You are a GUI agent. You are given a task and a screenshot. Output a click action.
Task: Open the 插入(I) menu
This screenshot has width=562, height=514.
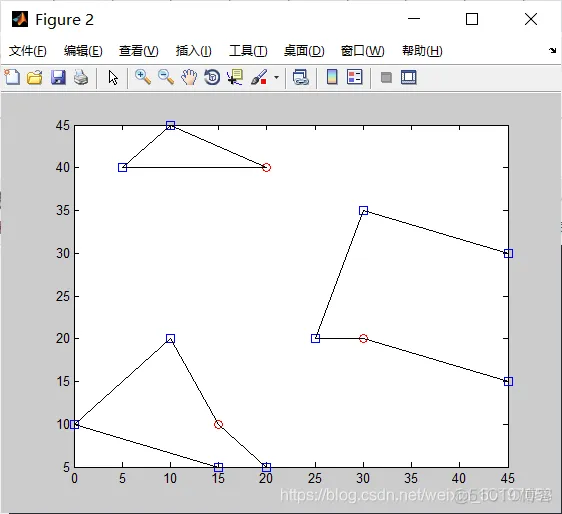click(194, 51)
